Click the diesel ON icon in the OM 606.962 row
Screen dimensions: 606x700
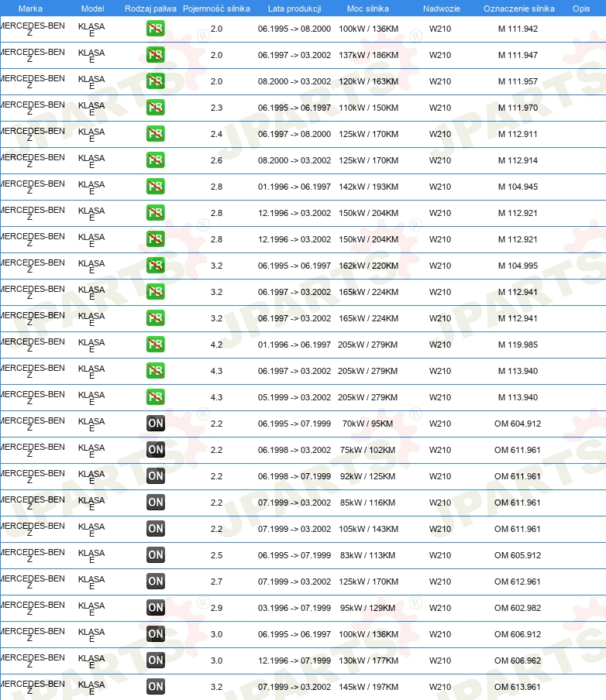tap(156, 661)
